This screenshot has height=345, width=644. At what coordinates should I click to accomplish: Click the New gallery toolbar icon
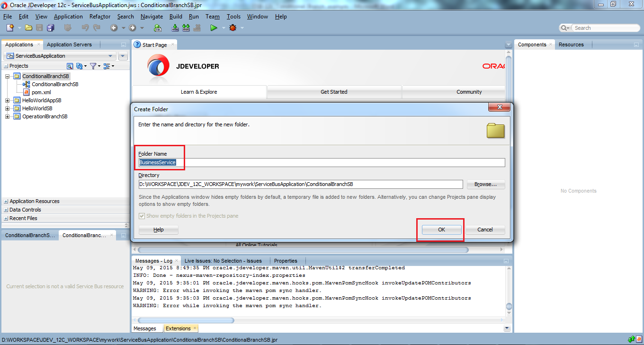click(x=10, y=28)
